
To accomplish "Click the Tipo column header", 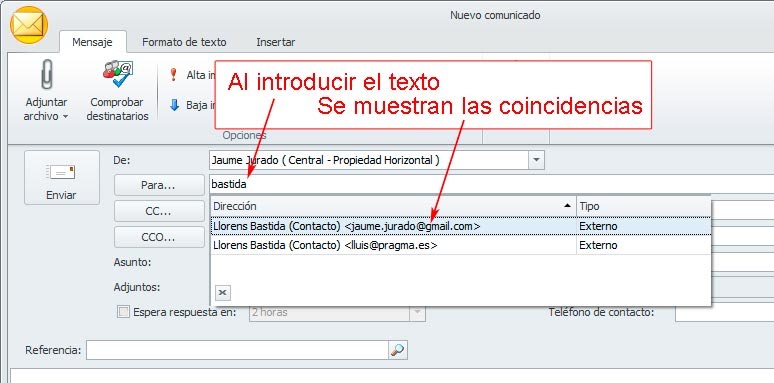I will click(x=643, y=206).
